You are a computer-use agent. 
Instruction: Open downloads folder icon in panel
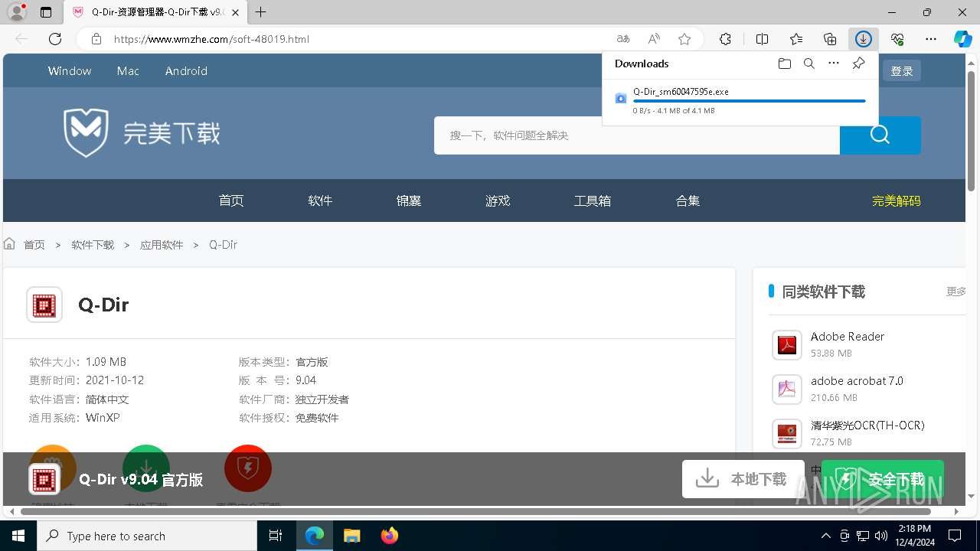pos(785,64)
